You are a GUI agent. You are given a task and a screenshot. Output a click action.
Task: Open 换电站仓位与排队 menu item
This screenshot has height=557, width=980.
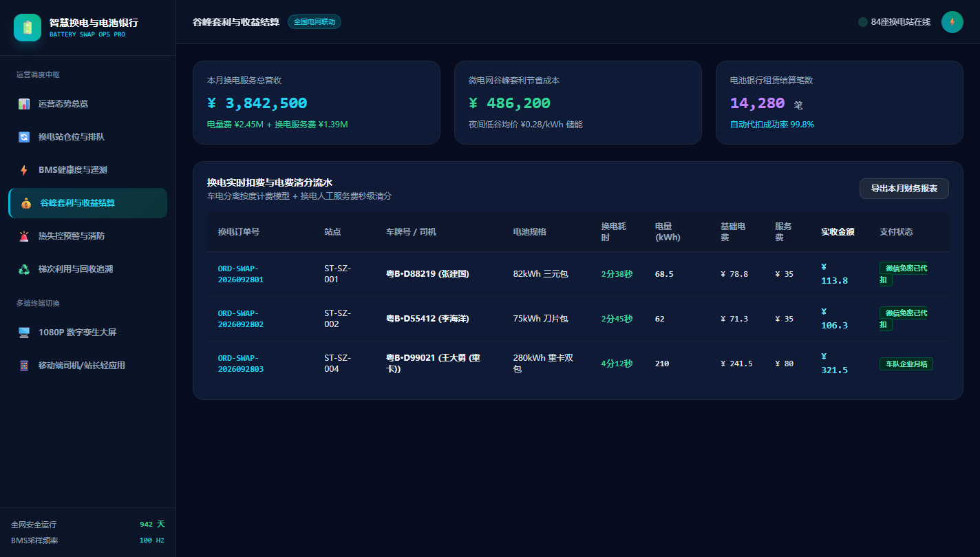[x=87, y=137]
